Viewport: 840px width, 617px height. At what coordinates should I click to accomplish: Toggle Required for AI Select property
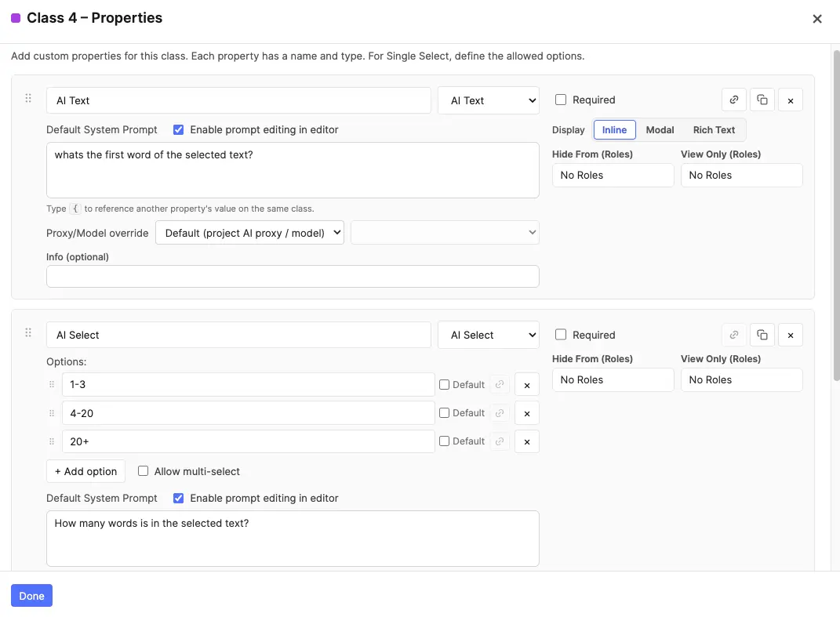[560, 335]
